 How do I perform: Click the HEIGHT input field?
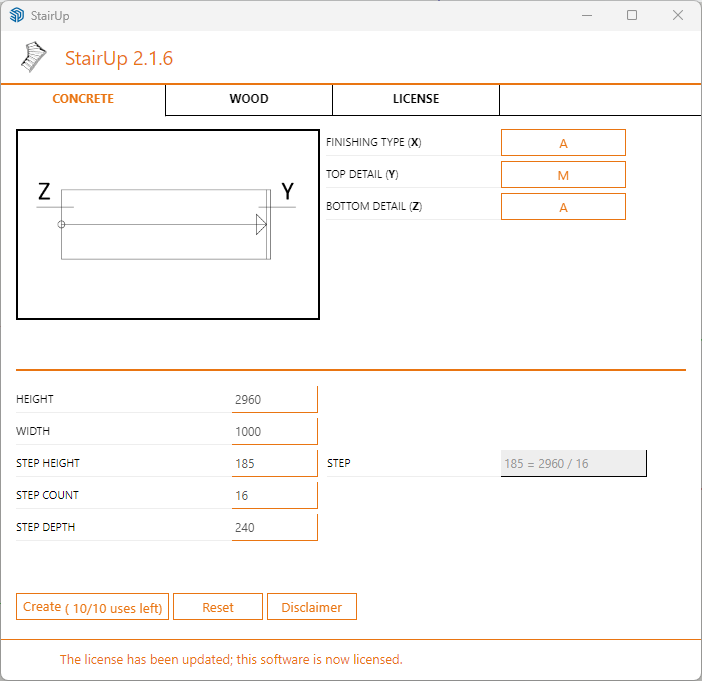(x=274, y=400)
